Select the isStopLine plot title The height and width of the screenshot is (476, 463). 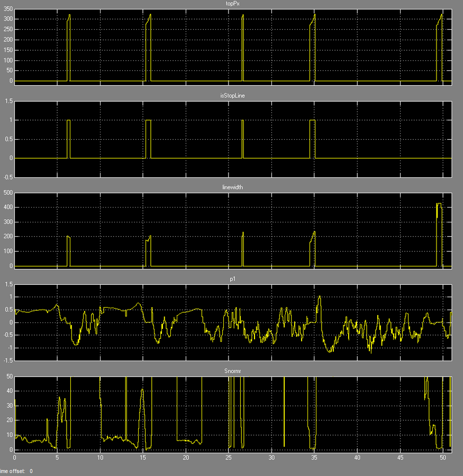[x=233, y=96]
